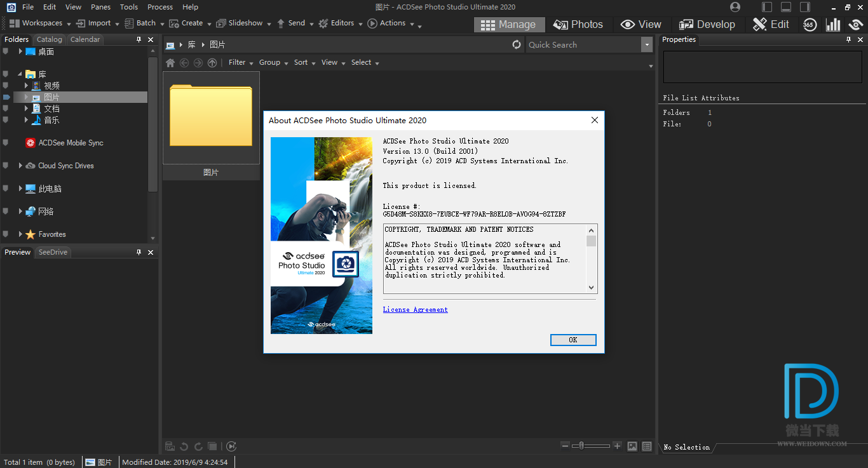Click the zoom out minus thumbnail icon
This screenshot has width=868, height=468.
(x=566, y=446)
